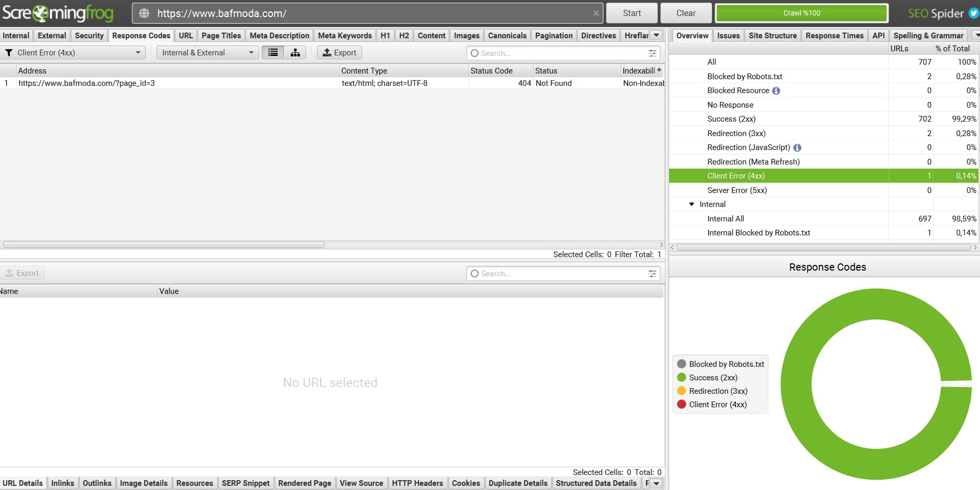
Task: Click the Clear button
Action: pyautogui.click(x=686, y=13)
